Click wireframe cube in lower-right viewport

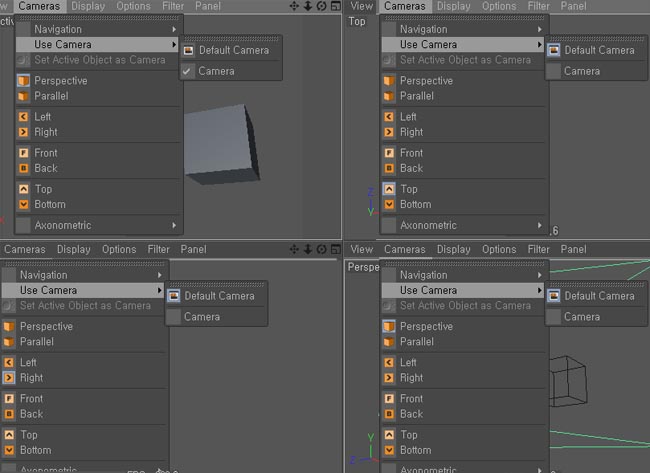[568, 381]
